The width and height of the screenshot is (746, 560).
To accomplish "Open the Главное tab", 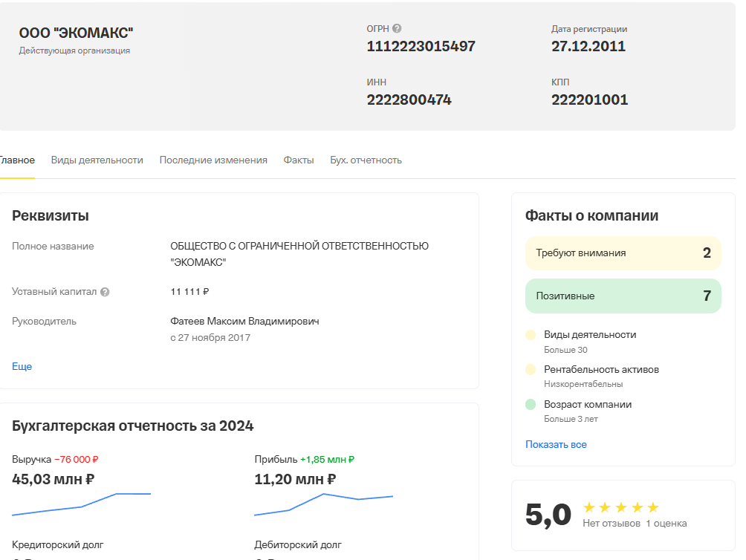I will point(16,160).
